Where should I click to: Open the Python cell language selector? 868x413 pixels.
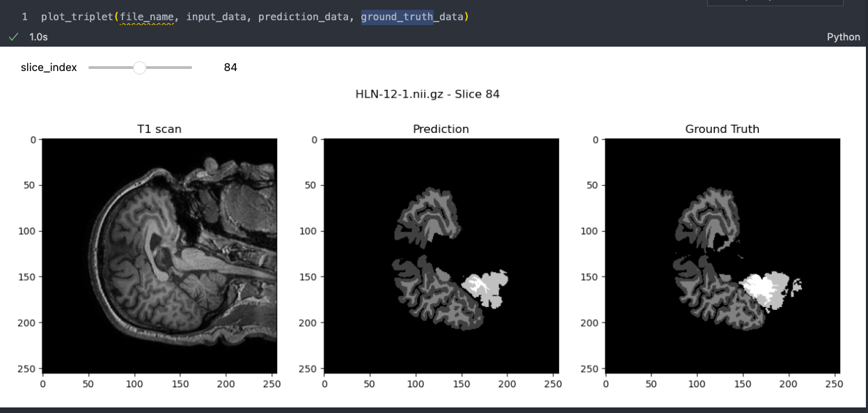coord(843,37)
